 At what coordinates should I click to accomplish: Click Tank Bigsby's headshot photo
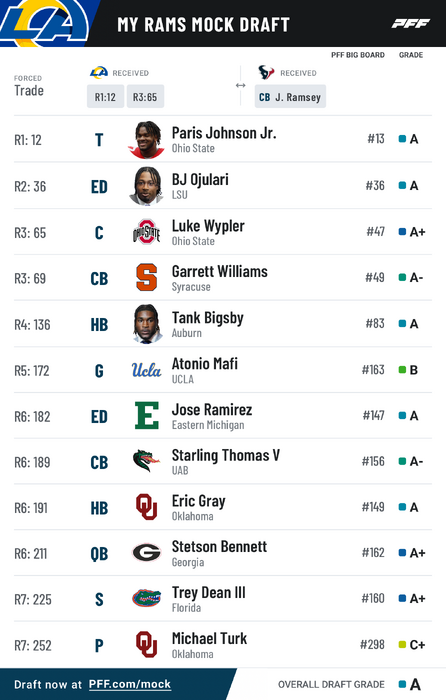[x=147, y=324]
